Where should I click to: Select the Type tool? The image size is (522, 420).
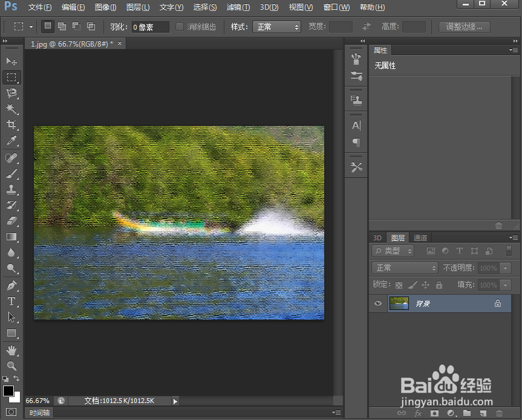[11, 301]
